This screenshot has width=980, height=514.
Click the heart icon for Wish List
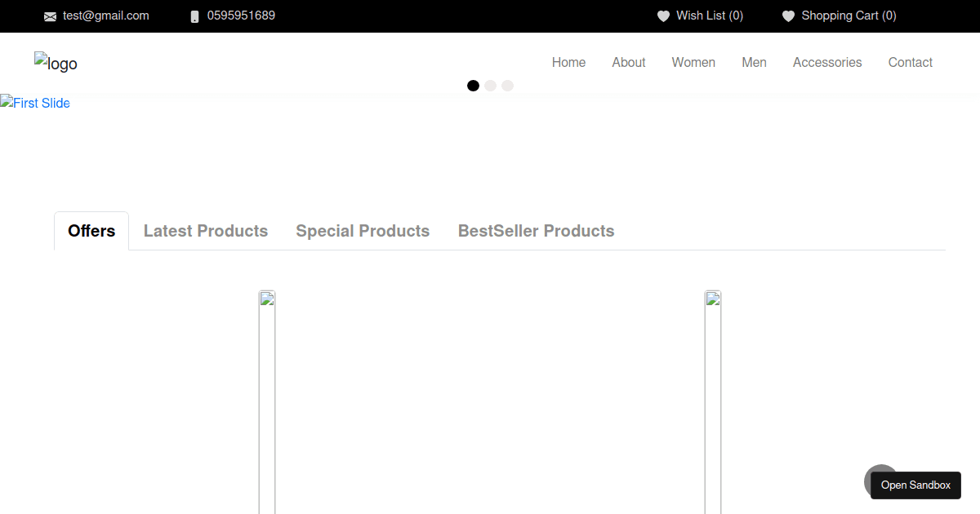point(662,16)
